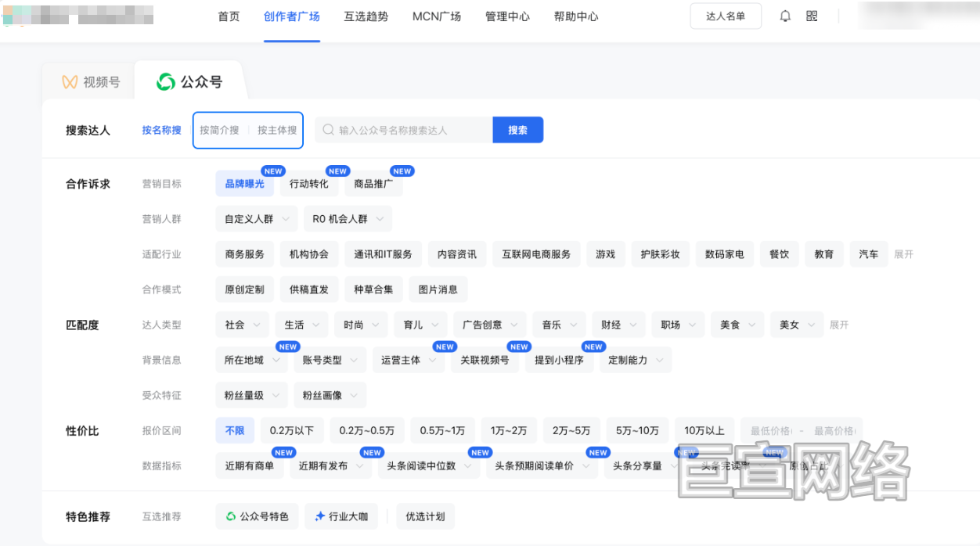The image size is (980, 546).
Task: Open the 粉丝画像 dropdown
Action: tap(330, 395)
